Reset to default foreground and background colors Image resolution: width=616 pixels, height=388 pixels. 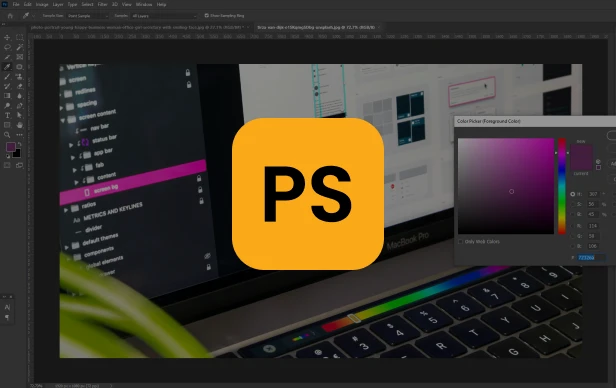tap(7, 156)
